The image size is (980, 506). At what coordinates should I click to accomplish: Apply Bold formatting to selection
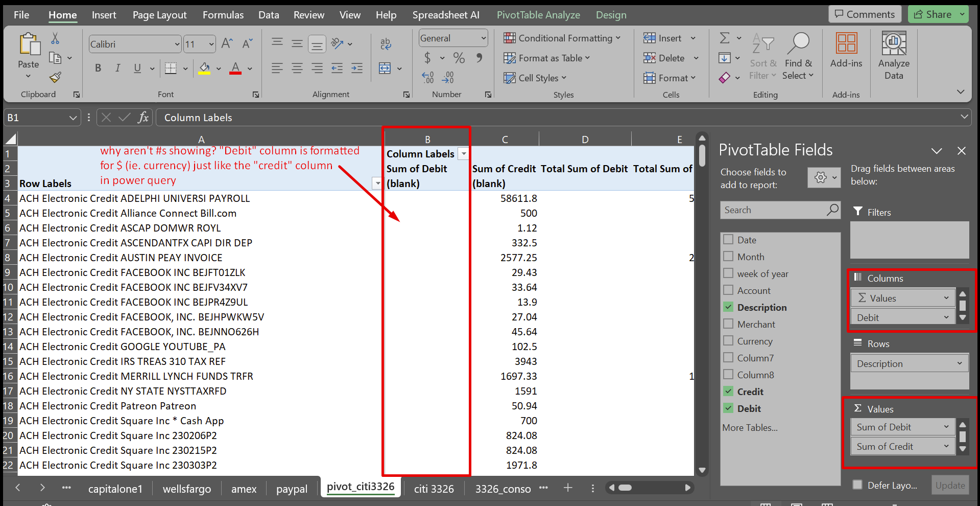(x=98, y=67)
